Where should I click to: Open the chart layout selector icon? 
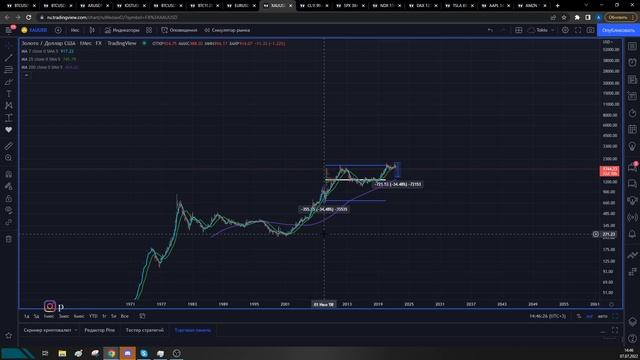[x=518, y=30]
